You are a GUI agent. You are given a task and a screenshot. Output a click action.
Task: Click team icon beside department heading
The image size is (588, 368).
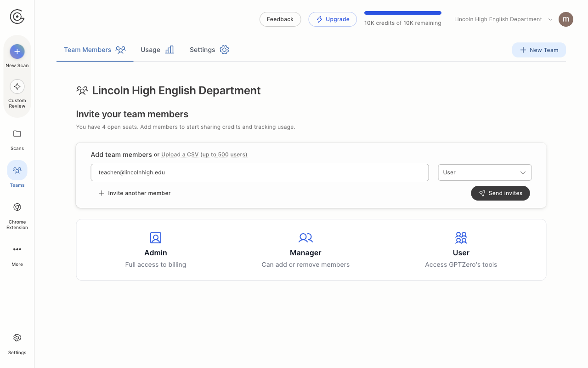82,91
